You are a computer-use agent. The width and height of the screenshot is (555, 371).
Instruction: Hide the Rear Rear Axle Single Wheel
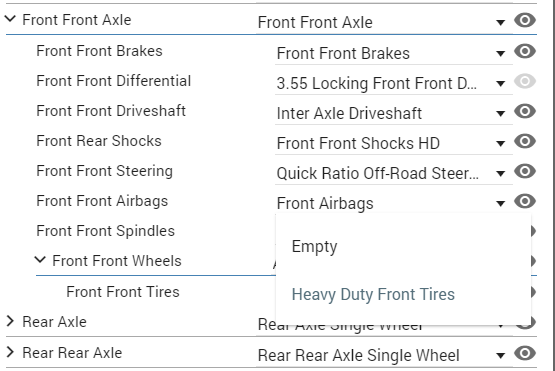click(525, 353)
